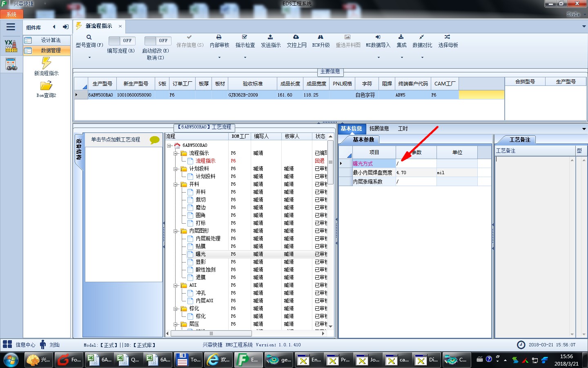Click the 内部审核 printer icon
The height and width of the screenshot is (368, 588).
click(219, 37)
